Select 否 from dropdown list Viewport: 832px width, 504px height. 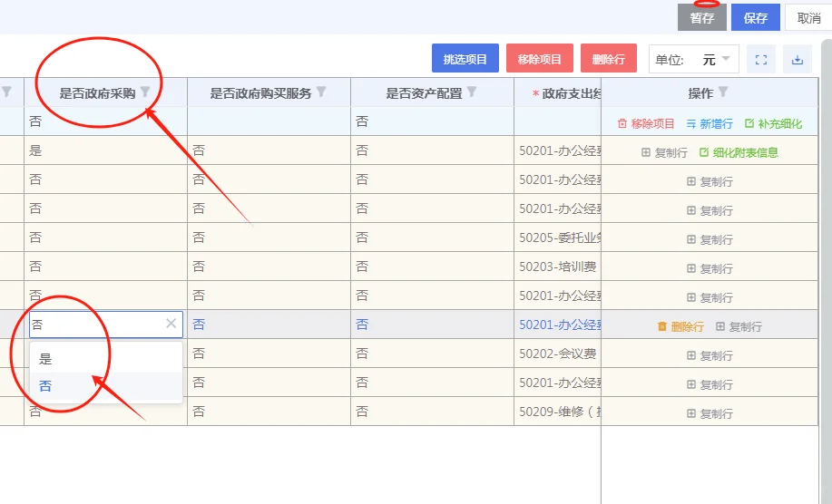106,386
